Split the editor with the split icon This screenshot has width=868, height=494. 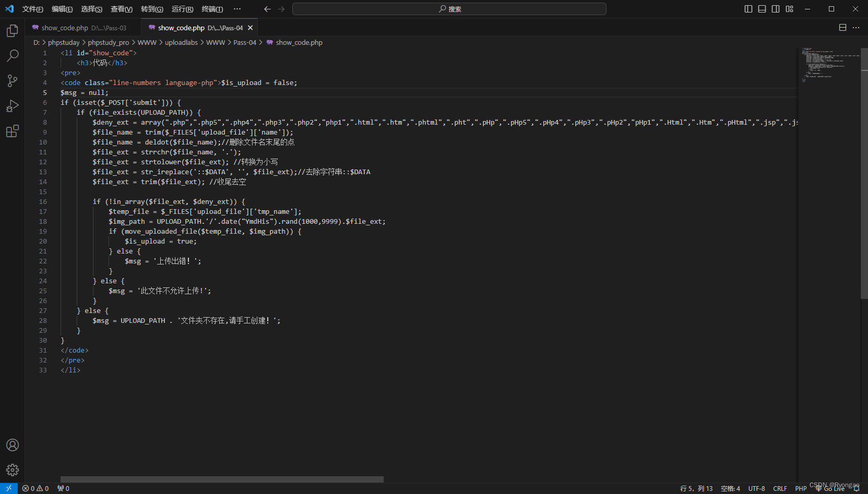(x=842, y=28)
